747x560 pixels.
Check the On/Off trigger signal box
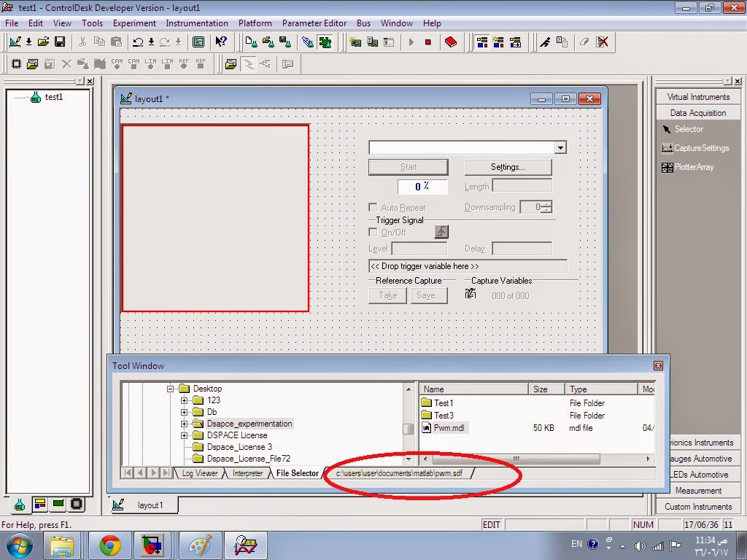coord(372,232)
